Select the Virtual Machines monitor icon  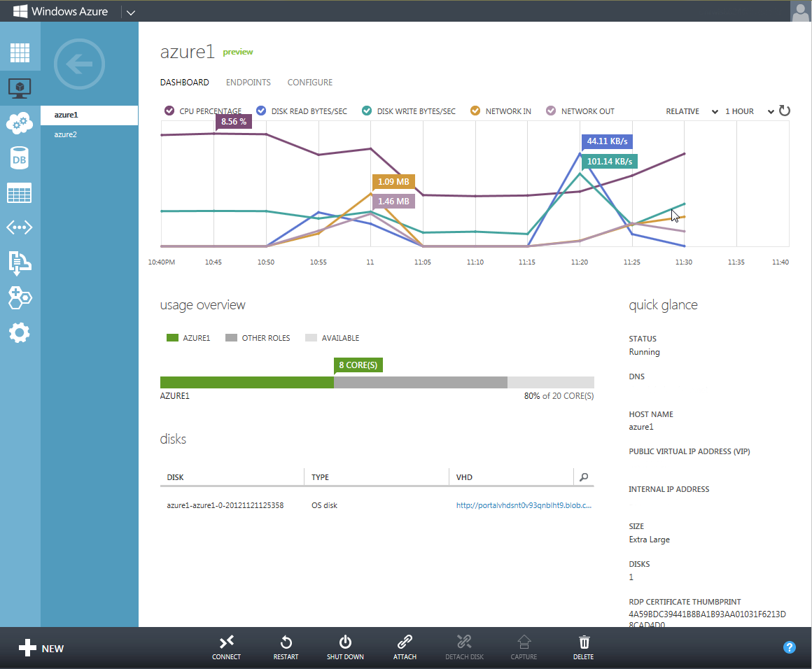click(x=20, y=89)
